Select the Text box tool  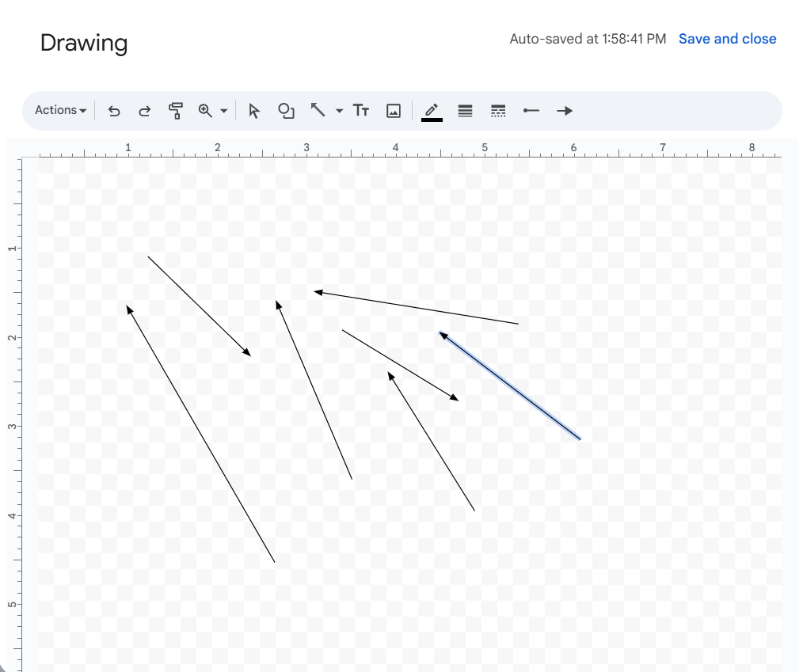[361, 111]
